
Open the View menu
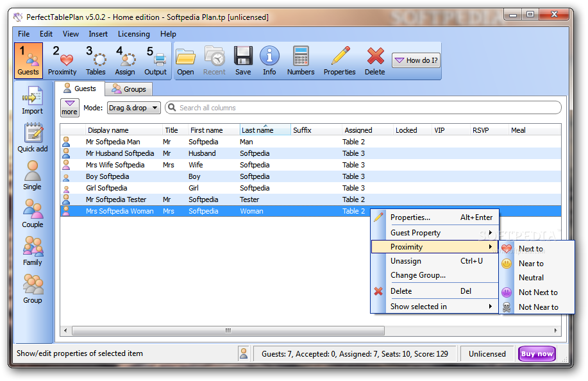pyautogui.click(x=71, y=34)
